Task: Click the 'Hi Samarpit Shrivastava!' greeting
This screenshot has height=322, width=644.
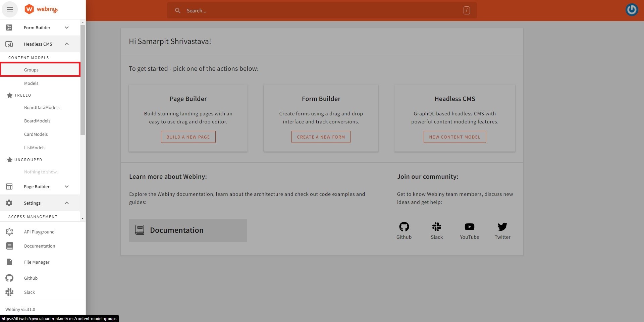Action: click(x=170, y=41)
